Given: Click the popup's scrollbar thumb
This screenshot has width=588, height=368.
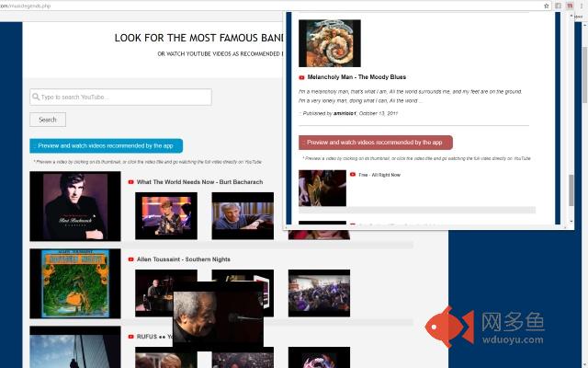Looking at the screenshot, I should (571, 190).
